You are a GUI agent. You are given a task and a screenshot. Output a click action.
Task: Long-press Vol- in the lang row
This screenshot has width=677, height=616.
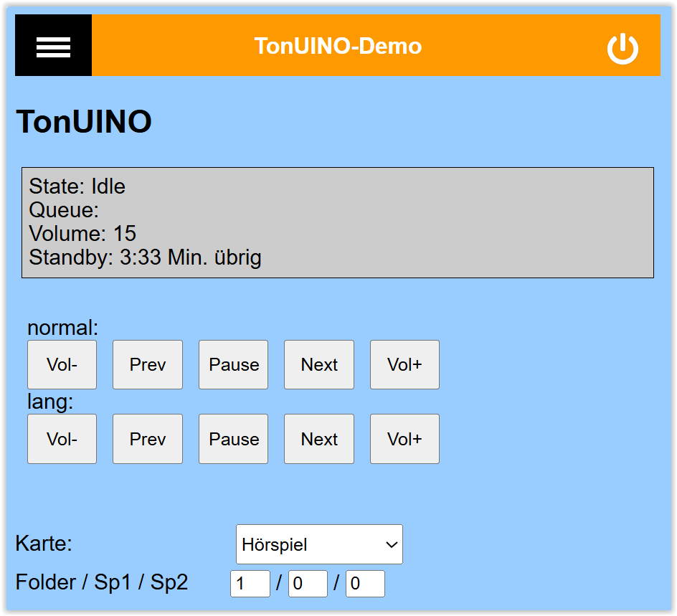(62, 439)
